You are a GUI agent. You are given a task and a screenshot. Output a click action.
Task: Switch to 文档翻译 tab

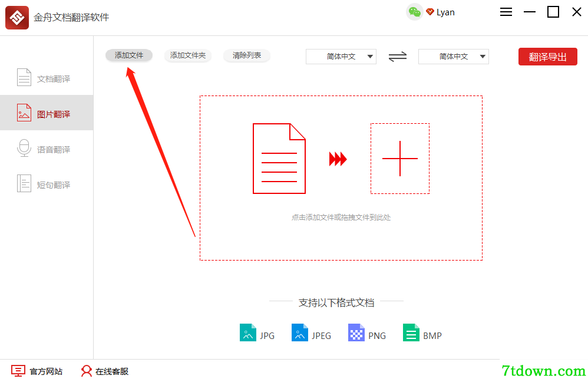pos(47,77)
